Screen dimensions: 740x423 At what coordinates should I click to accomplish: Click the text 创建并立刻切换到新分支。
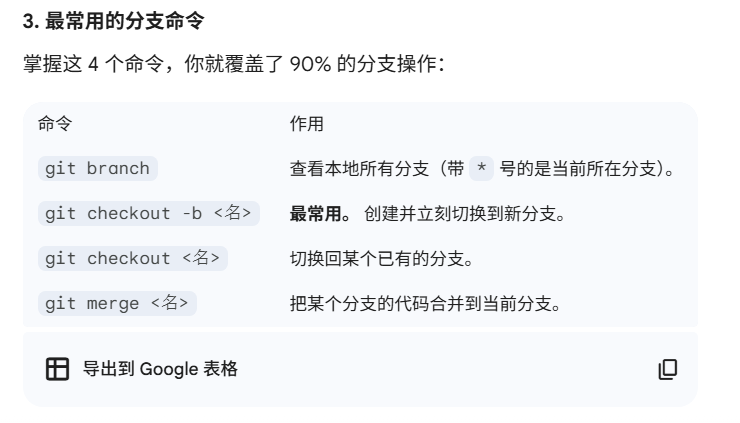pyautogui.click(x=465, y=214)
